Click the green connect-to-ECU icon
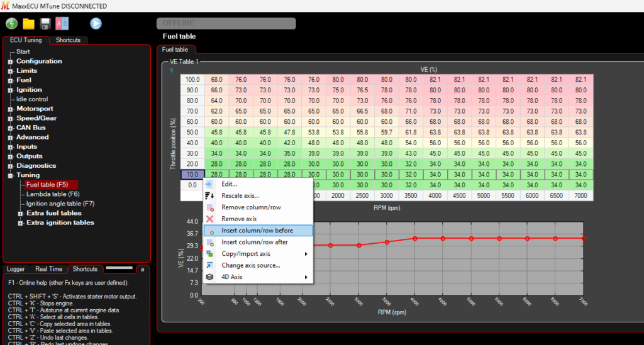 point(11,24)
